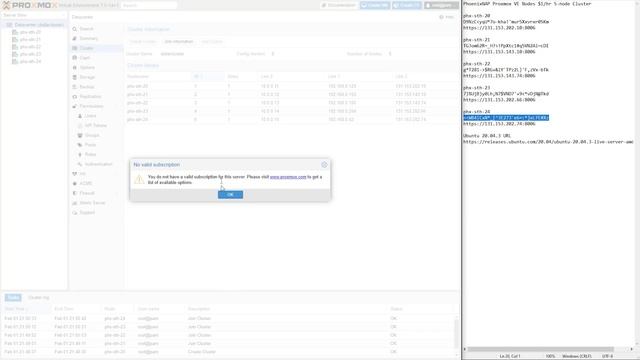Image resolution: width=640 pixels, height=360 pixels.
Task: Click server icon beside phx-sth-22
Action: pos(15,47)
